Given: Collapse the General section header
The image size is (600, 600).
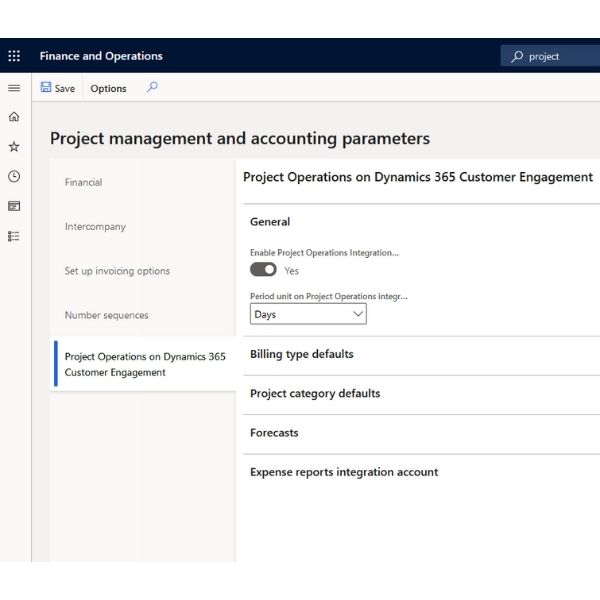Looking at the screenshot, I should pos(270,222).
